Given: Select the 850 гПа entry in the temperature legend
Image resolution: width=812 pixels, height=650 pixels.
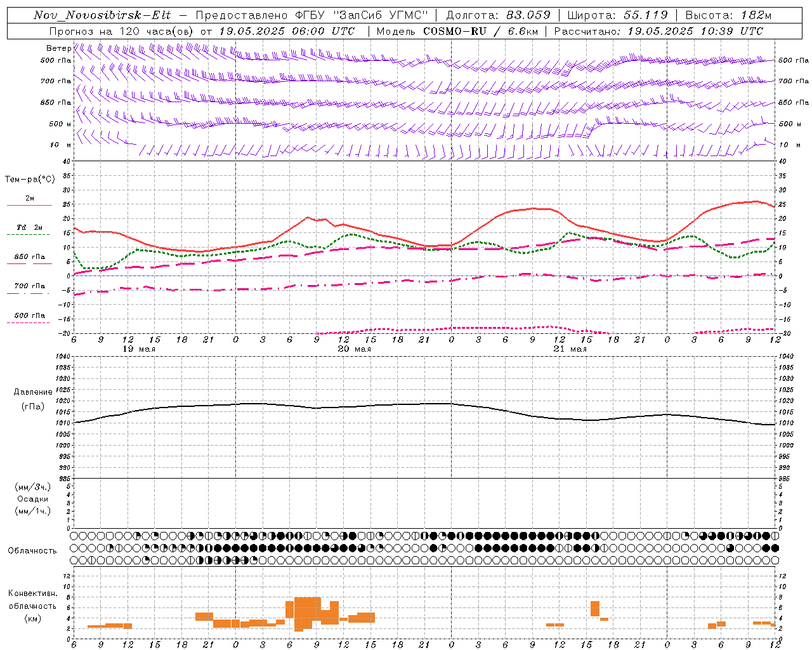Looking at the screenshot, I should click(x=30, y=257).
